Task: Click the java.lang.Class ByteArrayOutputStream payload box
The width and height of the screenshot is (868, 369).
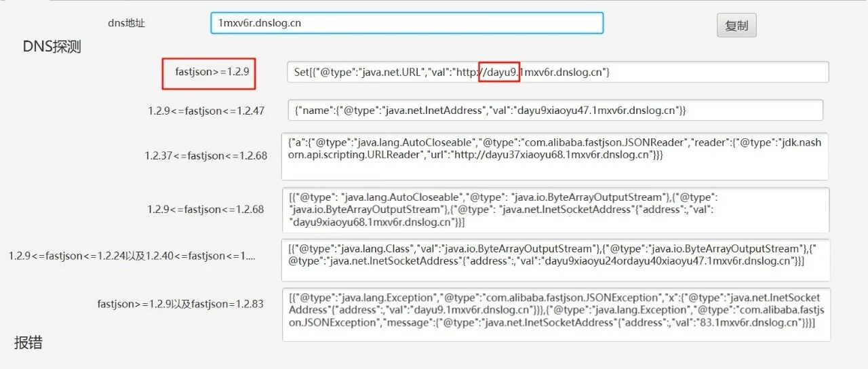Action: [555, 260]
